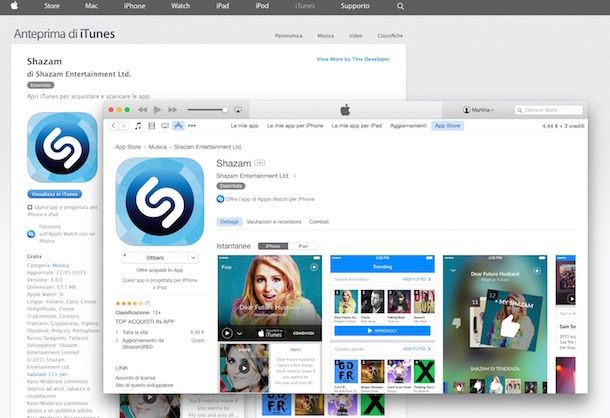Viewport: 610px width, 418px height.
Task: Go back with the iTunes back arrow
Action: pyautogui.click(x=113, y=126)
